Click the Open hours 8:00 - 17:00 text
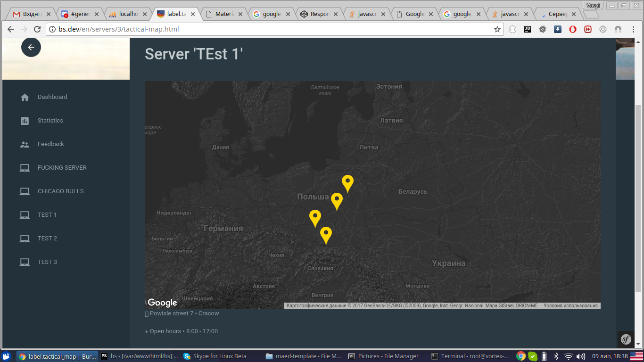This screenshot has width=644, height=362. (x=184, y=331)
